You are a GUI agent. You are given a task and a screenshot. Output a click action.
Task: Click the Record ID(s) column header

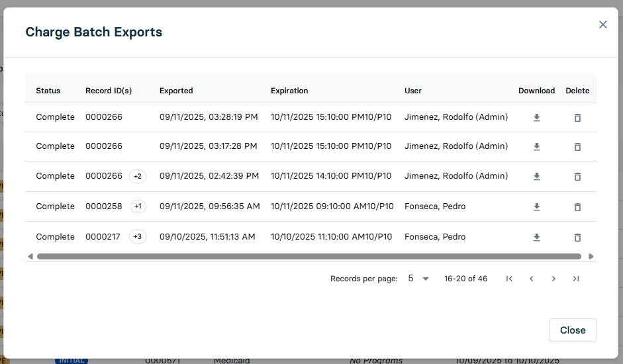[109, 91]
